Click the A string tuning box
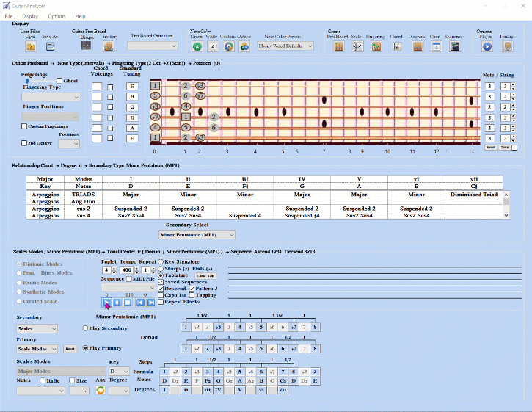 (x=132, y=128)
